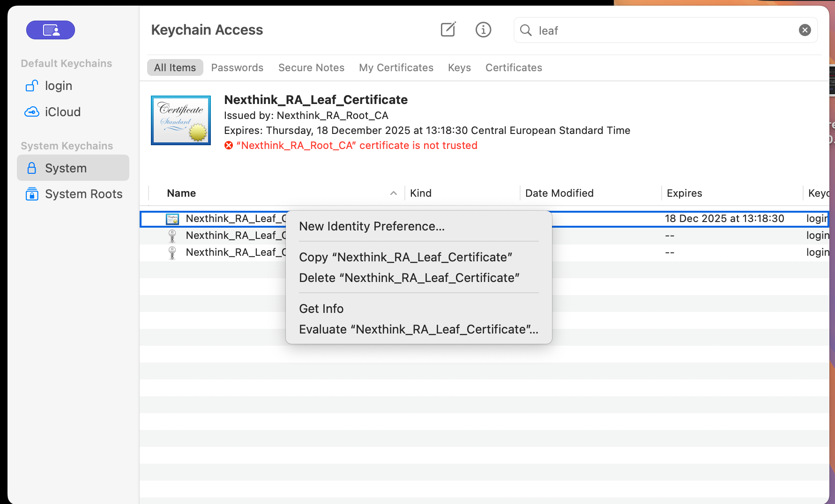Select Evaluate "Nexthink_RA_Leaf_Certificate" option

418,329
